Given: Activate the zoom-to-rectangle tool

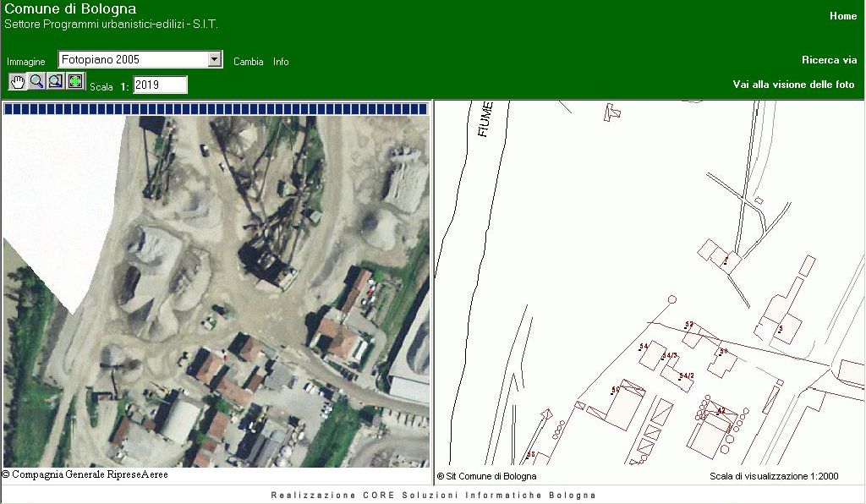Looking at the screenshot, I should point(56,81).
